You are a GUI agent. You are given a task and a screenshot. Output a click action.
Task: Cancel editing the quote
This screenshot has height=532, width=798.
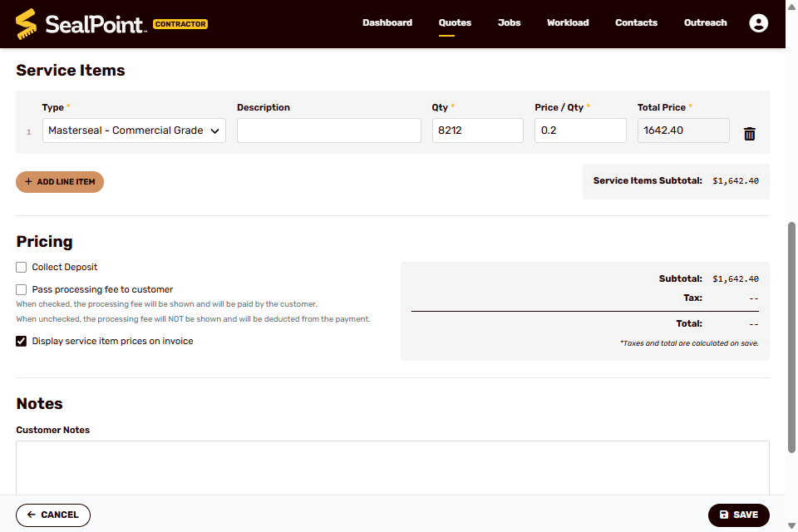[x=53, y=515]
